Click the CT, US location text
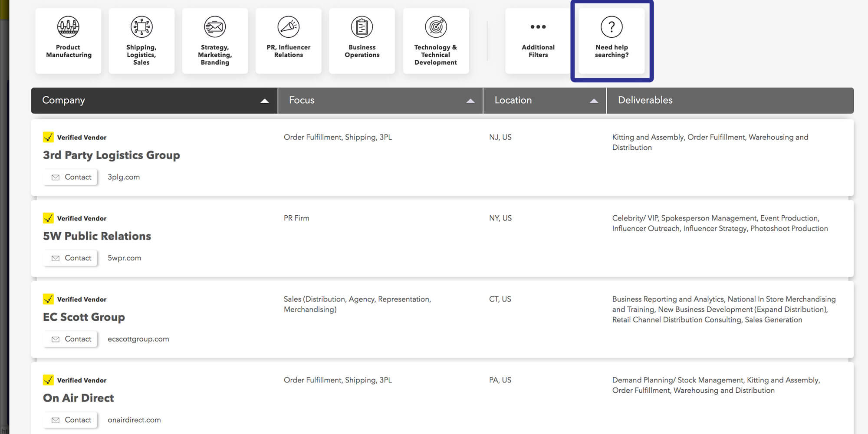Viewport: 868px width, 434px height. [x=500, y=299]
